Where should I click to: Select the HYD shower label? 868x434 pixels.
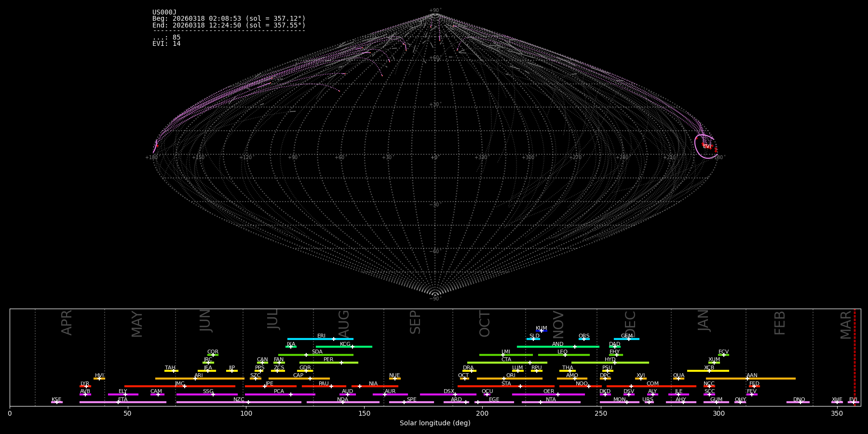click(610, 360)
